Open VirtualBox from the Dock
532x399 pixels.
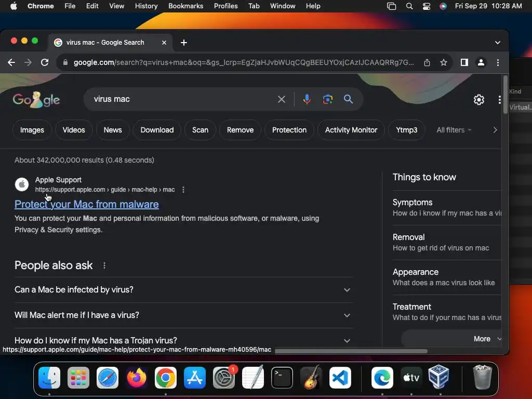438,377
